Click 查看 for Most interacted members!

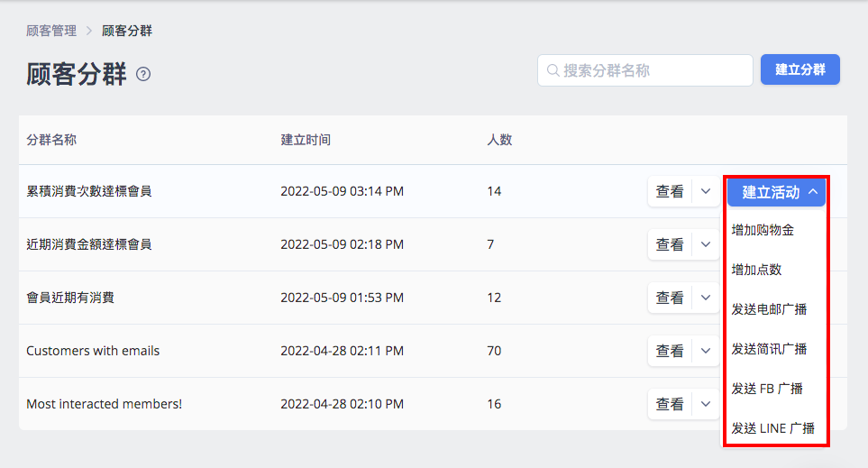670,404
